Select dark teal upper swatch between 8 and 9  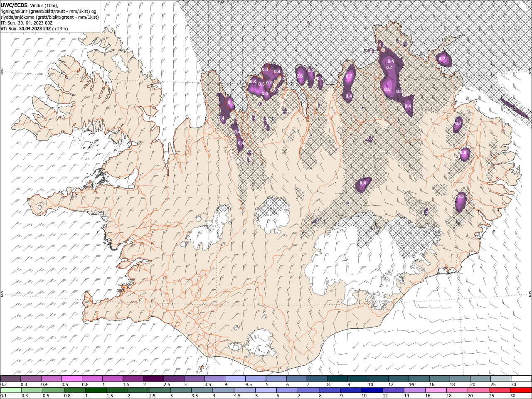click(337, 379)
